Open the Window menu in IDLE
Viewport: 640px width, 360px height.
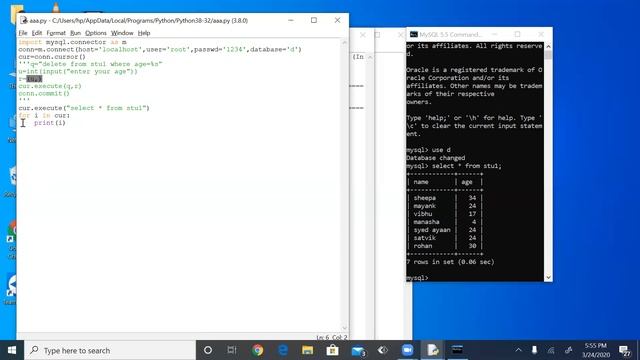pos(122,33)
